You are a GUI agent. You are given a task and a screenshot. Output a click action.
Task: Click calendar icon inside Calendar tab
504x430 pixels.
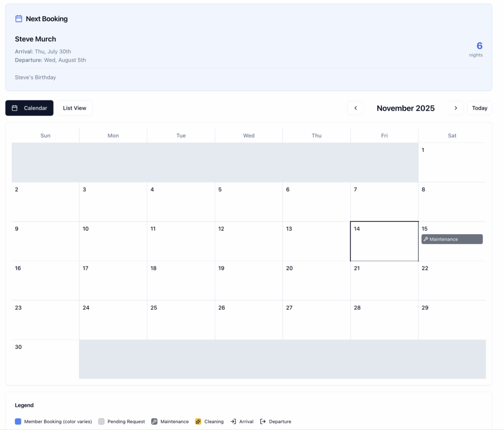[15, 108]
